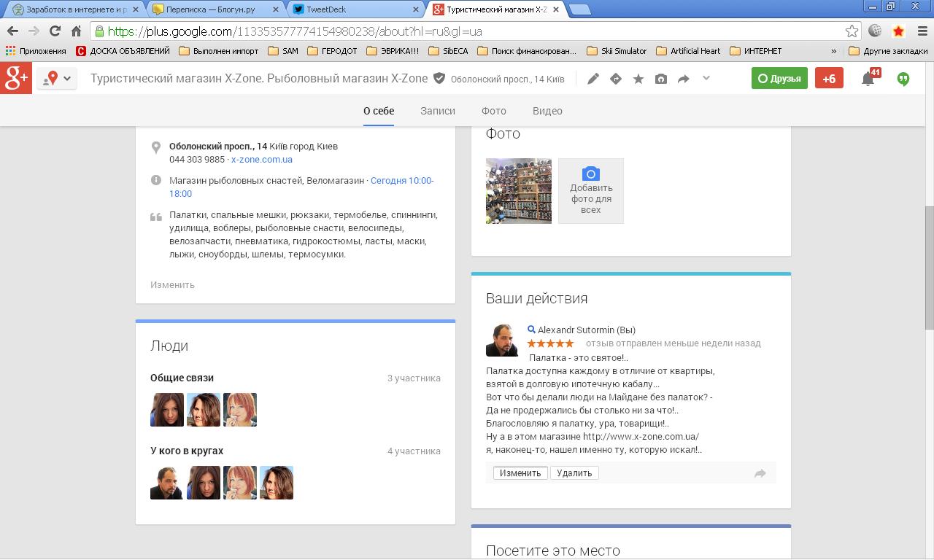Open the Hangouts quote icon
The width and height of the screenshot is (934, 560).
(x=903, y=79)
